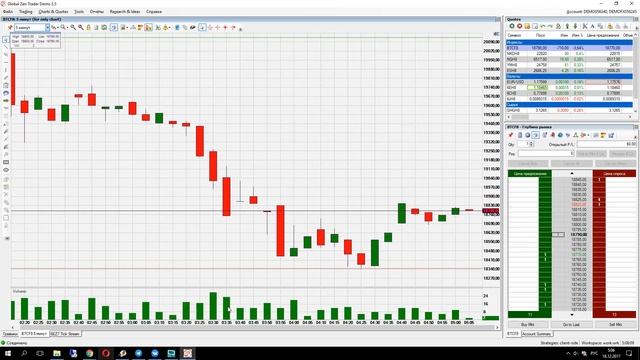
Task: Sort Quotes by Посл column
Action: (540, 36)
